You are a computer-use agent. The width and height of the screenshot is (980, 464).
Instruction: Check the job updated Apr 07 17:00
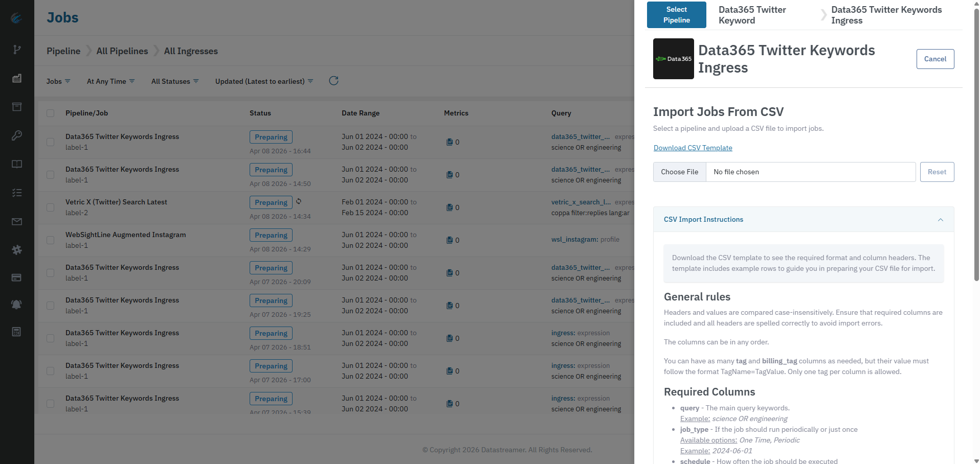50,371
